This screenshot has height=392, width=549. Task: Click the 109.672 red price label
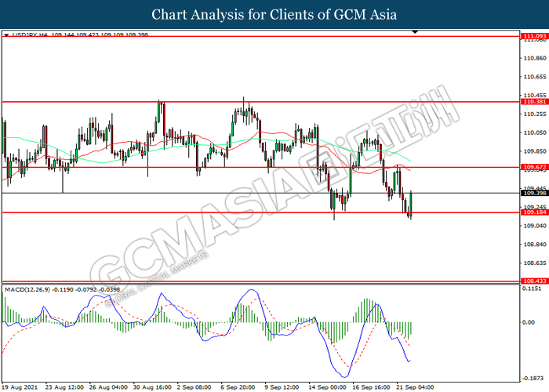click(535, 167)
